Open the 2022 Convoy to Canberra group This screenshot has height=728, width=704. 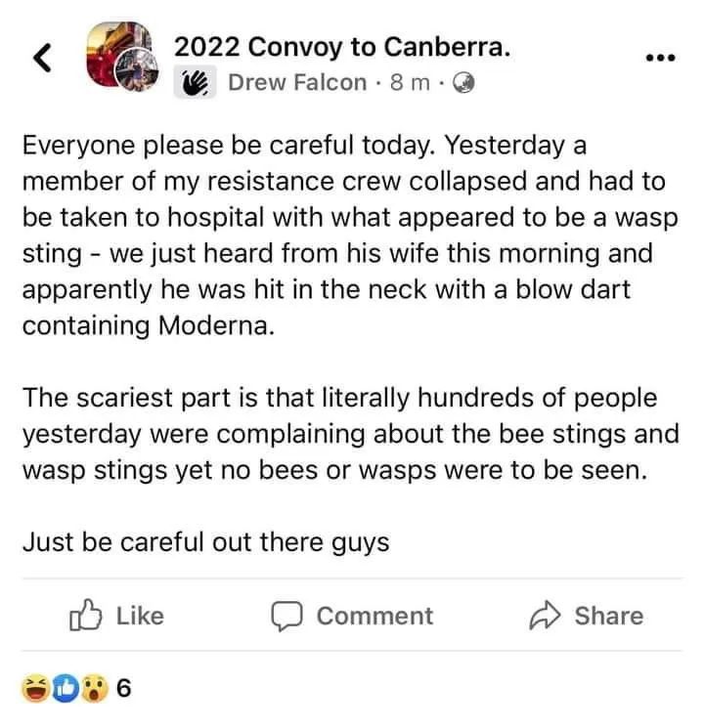pyautogui.click(x=341, y=45)
